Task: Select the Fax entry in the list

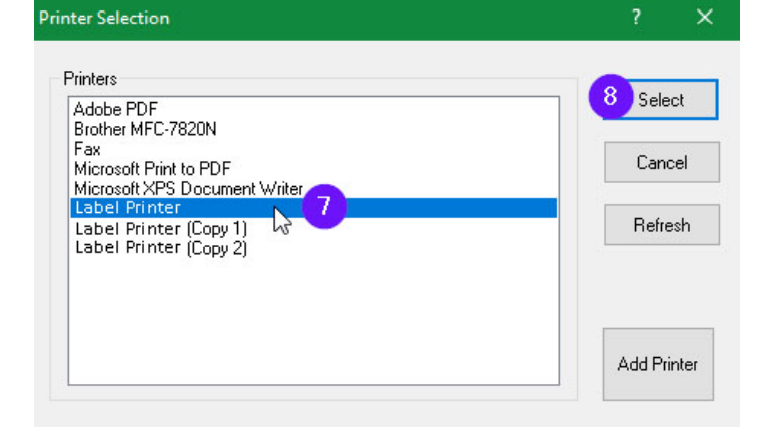Action: [87, 149]
